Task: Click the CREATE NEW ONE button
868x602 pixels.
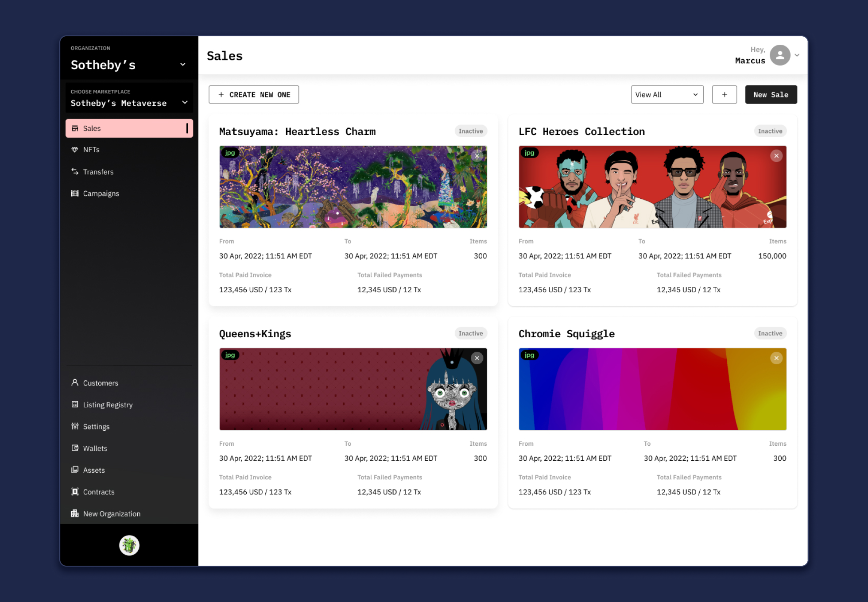Action: (254, 95)
